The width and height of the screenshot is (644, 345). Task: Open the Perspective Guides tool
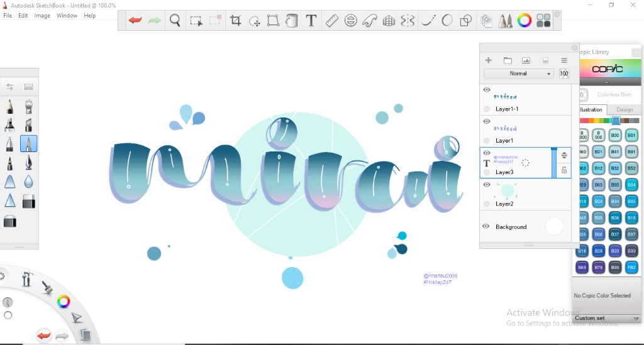click(389, 21)
